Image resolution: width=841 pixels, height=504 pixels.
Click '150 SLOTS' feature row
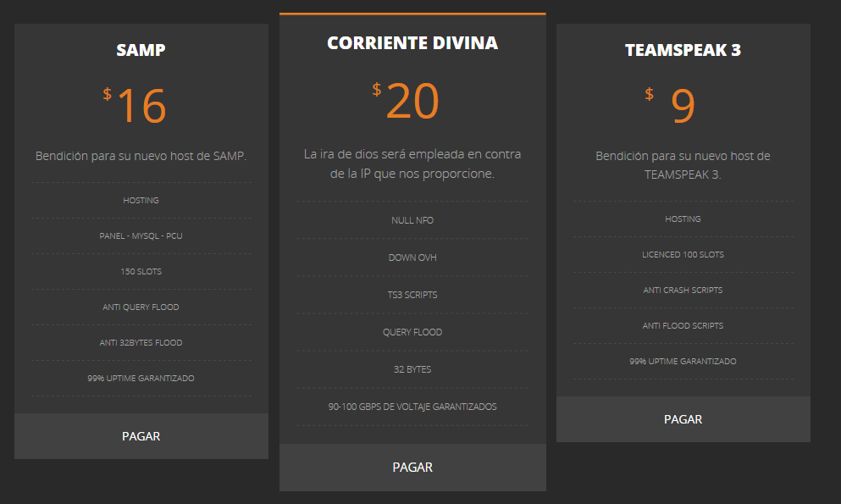click(141, 271)
